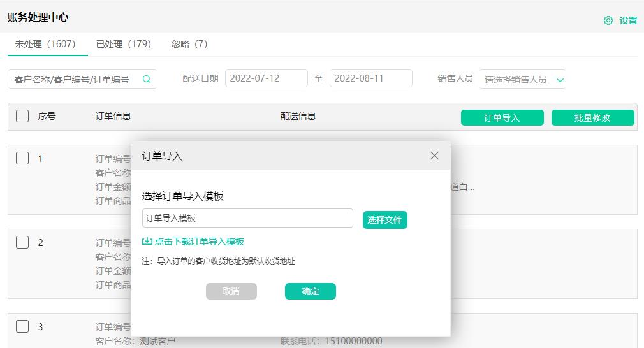Focus the customer/order search field
This screenshot has width=644, height=348.
coord(82,79)
